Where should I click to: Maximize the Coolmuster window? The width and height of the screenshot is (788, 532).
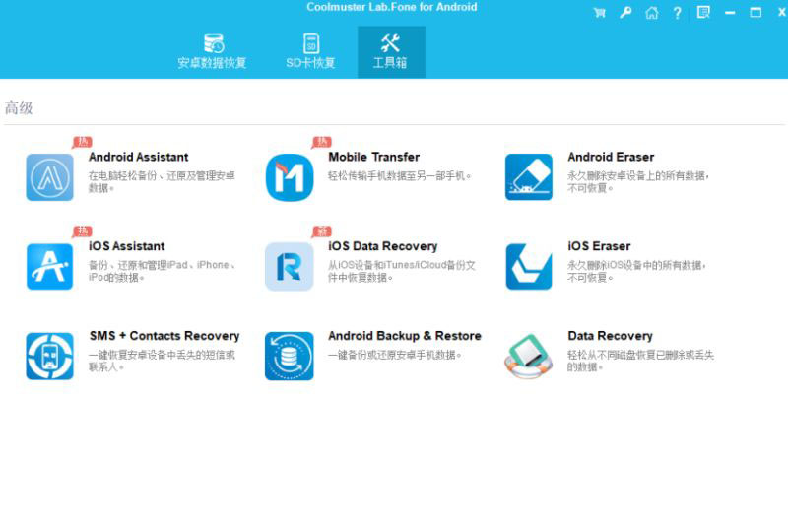click(755, 13)
